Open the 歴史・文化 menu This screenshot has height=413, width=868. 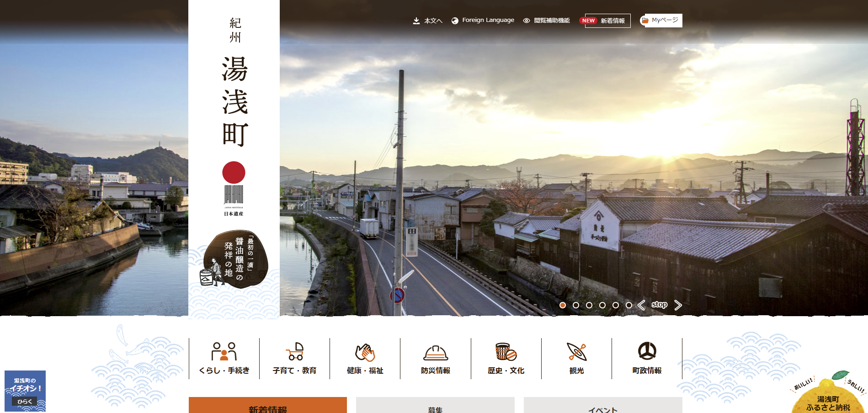coord(506,359)
